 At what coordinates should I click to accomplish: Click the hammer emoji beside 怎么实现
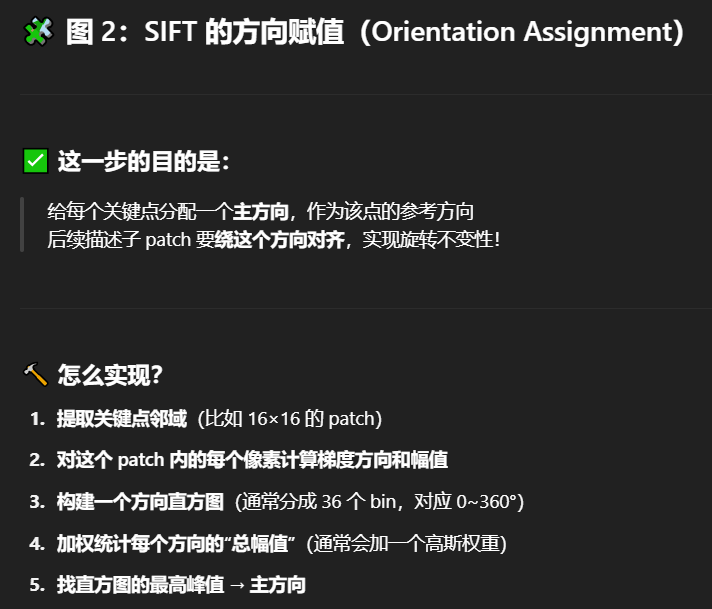(x=35, y=375)
